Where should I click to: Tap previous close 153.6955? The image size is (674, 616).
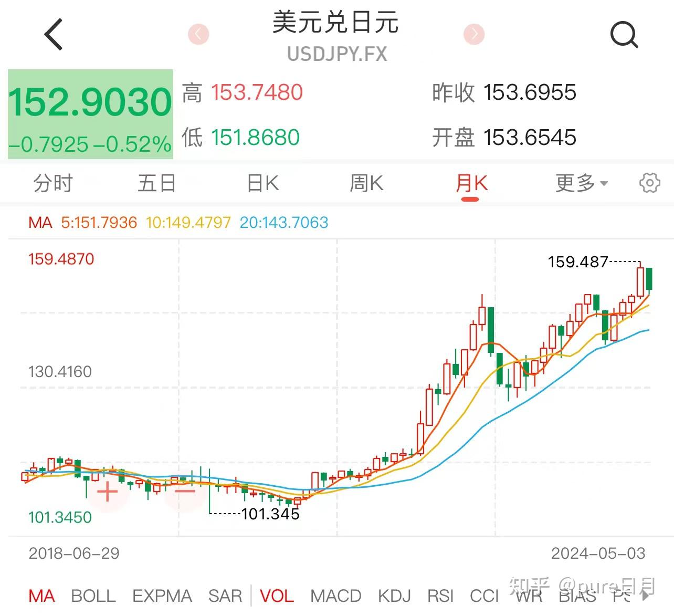pyautogui.click(x=530, y=92)
